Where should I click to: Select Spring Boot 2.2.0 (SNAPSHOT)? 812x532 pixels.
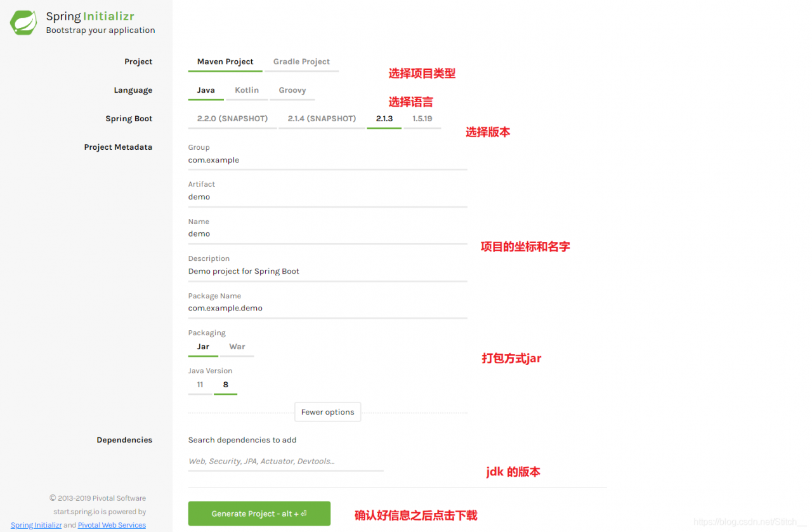232,119
